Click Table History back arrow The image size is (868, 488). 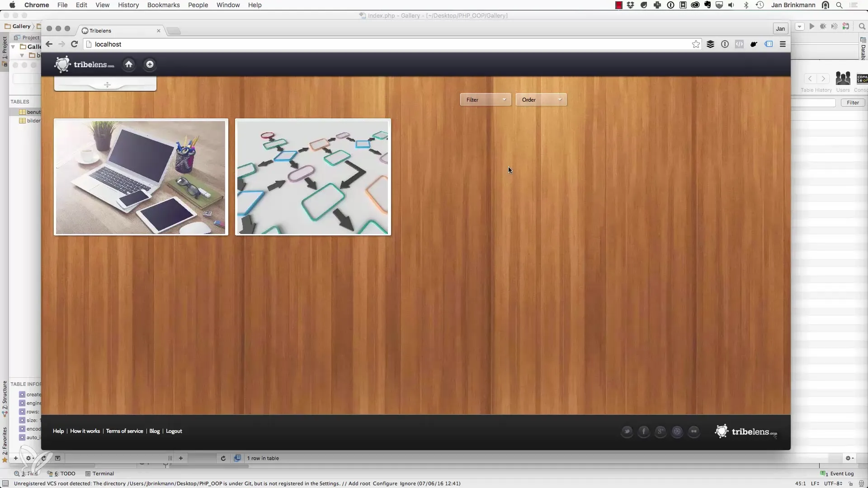(810, 79)
